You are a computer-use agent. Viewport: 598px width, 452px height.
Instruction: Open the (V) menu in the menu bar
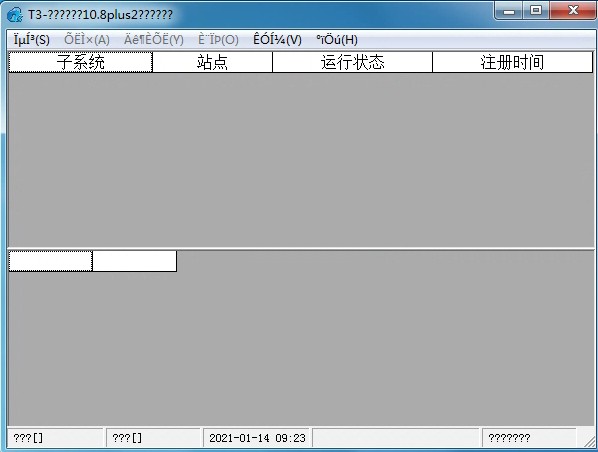point(277,40)
